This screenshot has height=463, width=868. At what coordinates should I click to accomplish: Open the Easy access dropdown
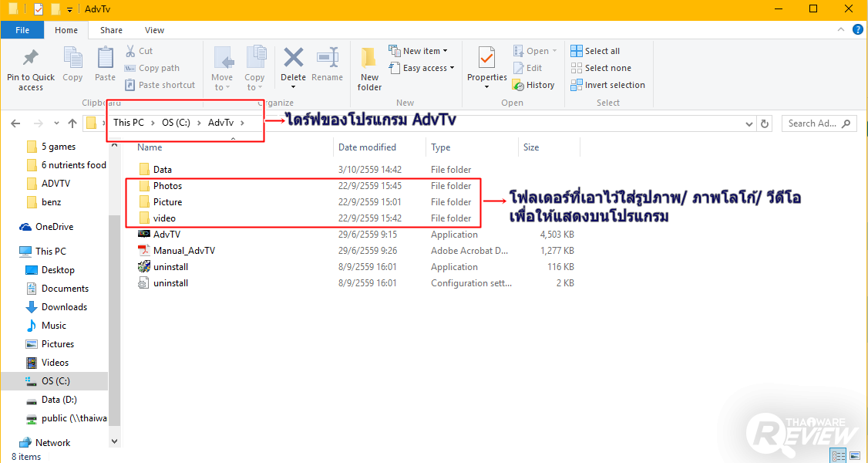click(x=422, y=68)
